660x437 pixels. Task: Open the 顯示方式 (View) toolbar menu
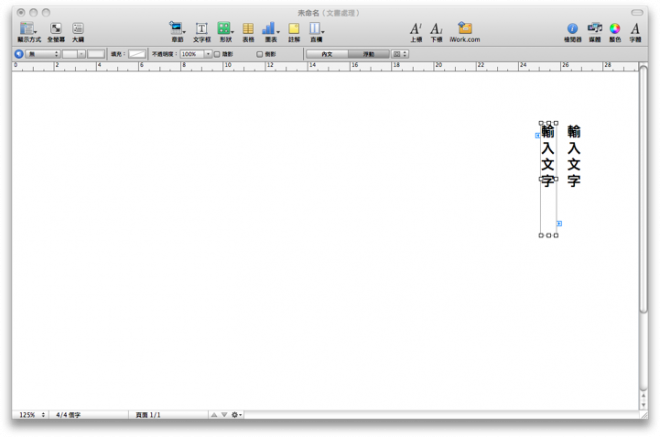27,29
